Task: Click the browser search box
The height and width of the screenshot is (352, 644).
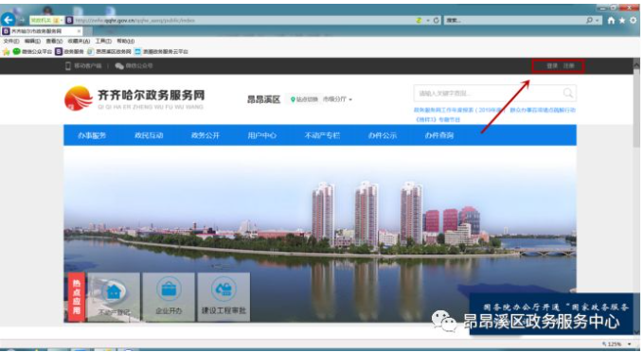Action: point(515,20)
